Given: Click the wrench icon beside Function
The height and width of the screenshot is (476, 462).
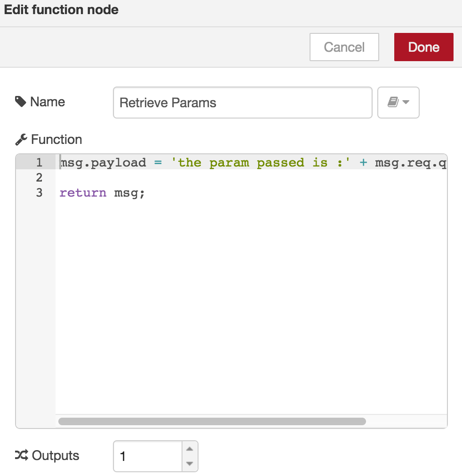Looking at the screenshot, I should 21,140.
